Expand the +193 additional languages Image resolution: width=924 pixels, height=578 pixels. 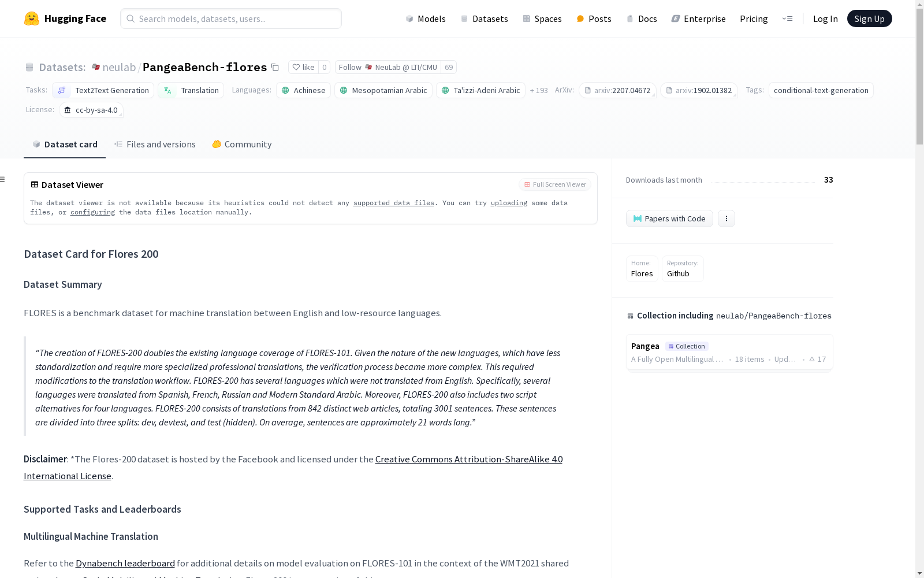[539, 90]
